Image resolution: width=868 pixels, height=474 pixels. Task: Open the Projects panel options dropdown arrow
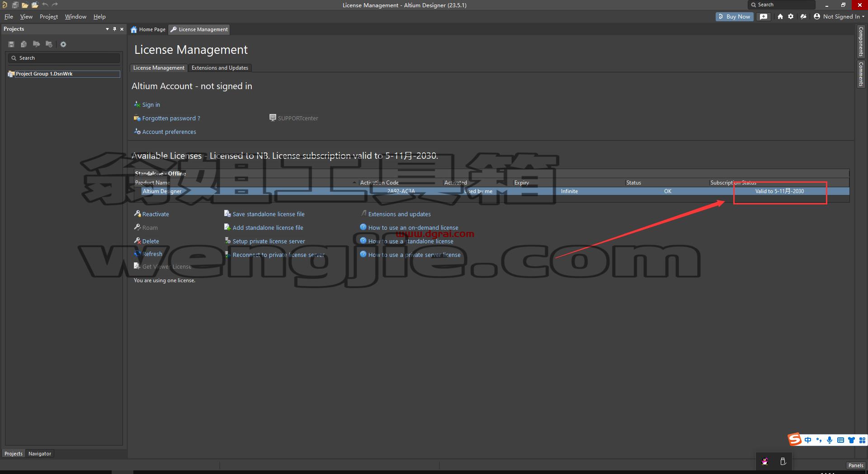click(107, 29)
